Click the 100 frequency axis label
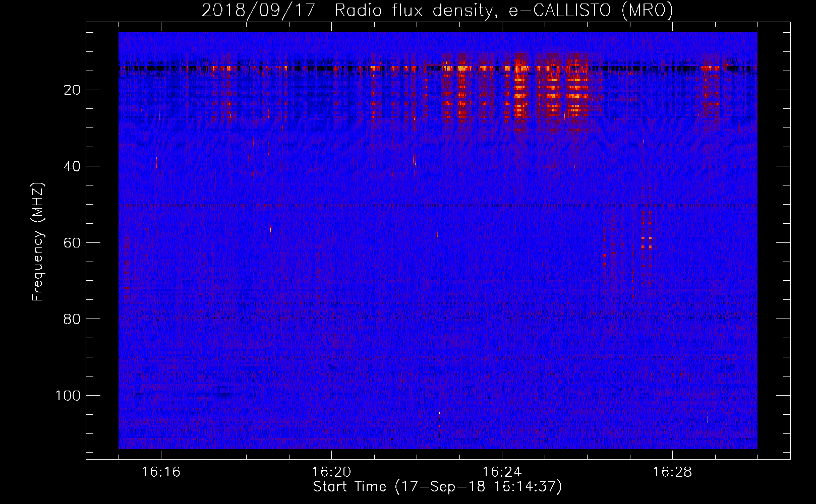This screenshot has height=504, width=816. pyautogui.click(x=68, y=396)
